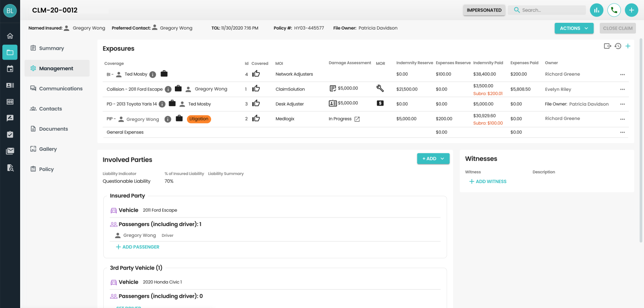The image size is (644, 308).
Task: Add a new exposure with plus icon
Action: [628, 46]
